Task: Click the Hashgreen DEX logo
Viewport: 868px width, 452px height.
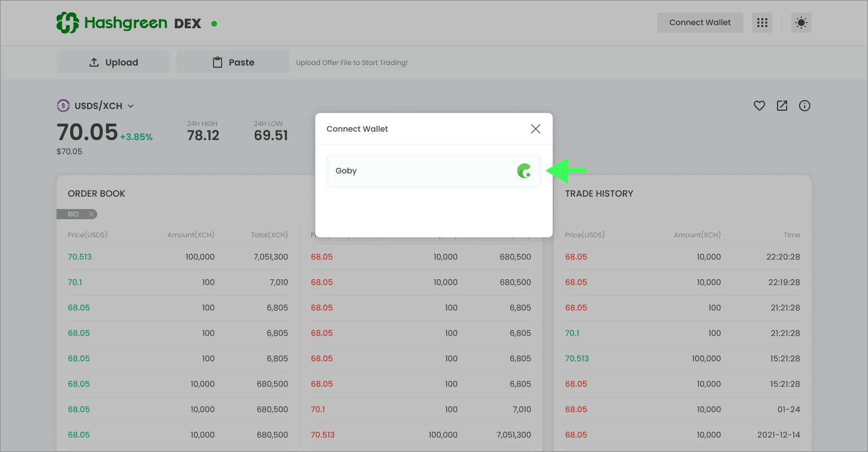Action: (129, 23)
